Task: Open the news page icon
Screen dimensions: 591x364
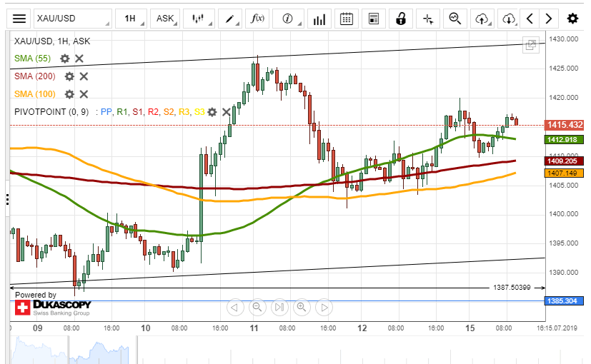Action: point(374,19)
